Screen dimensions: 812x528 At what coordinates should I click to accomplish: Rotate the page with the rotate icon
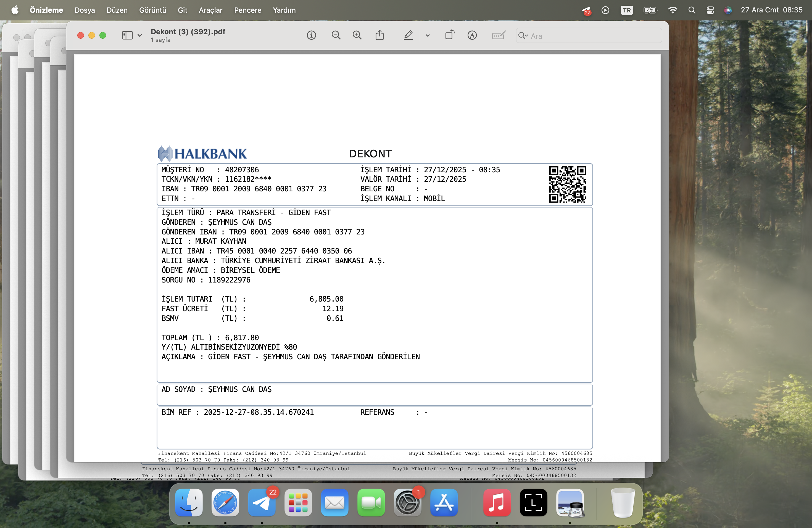click(x=450, y=35)
